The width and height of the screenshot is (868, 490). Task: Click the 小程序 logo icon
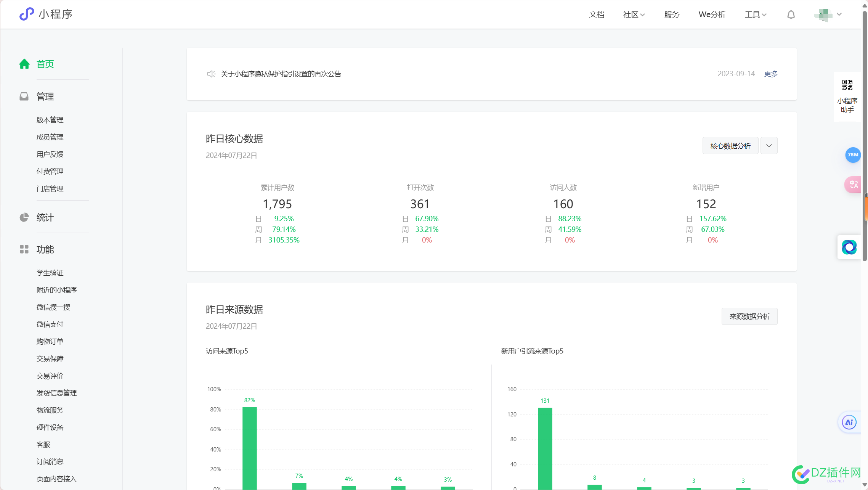[x=27, y=14]
